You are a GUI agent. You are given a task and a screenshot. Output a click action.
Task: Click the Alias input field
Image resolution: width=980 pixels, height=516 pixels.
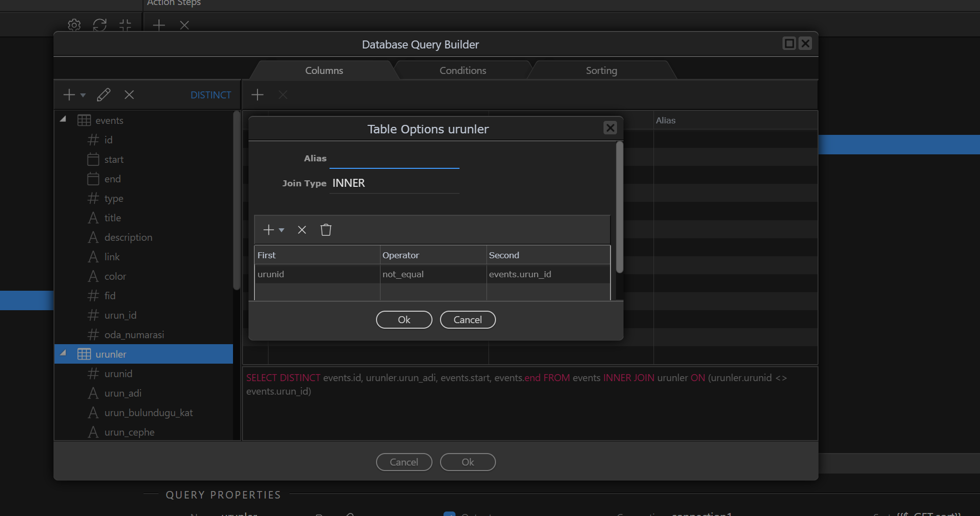coord(394,159)
